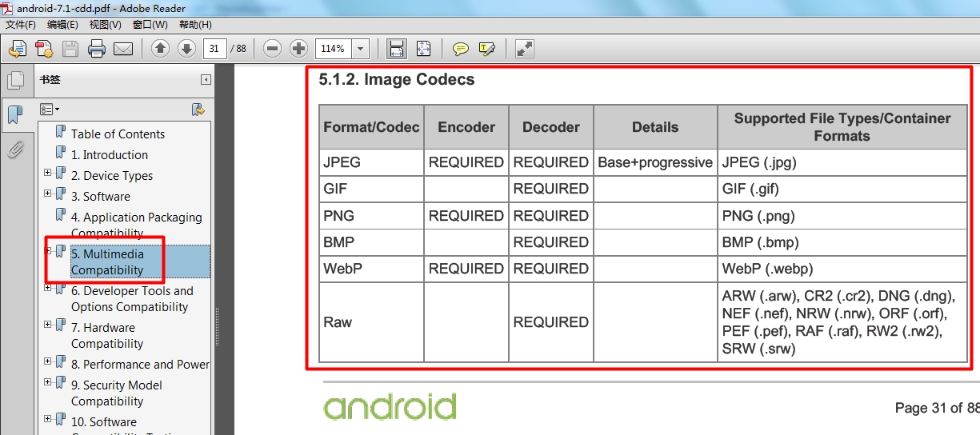Open bookmarks panel icon in sidebar
Screen dimensions: 980x435
click(x=15, y=114)
